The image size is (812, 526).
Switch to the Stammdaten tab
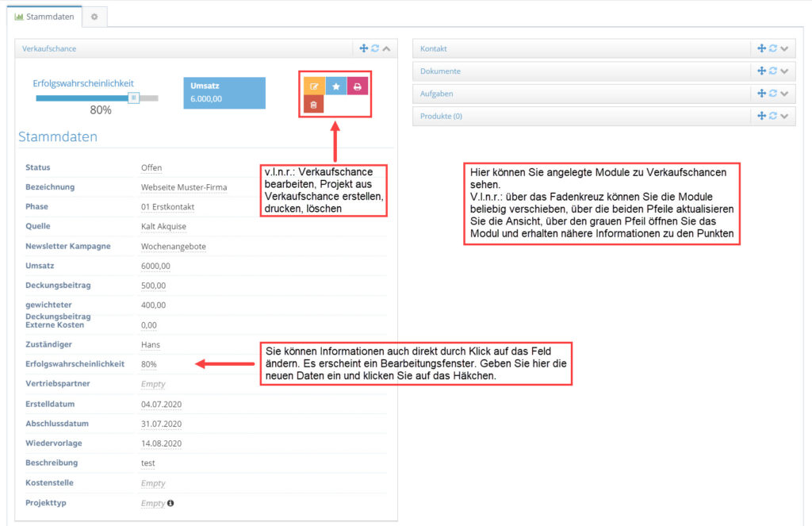point(44,17)
